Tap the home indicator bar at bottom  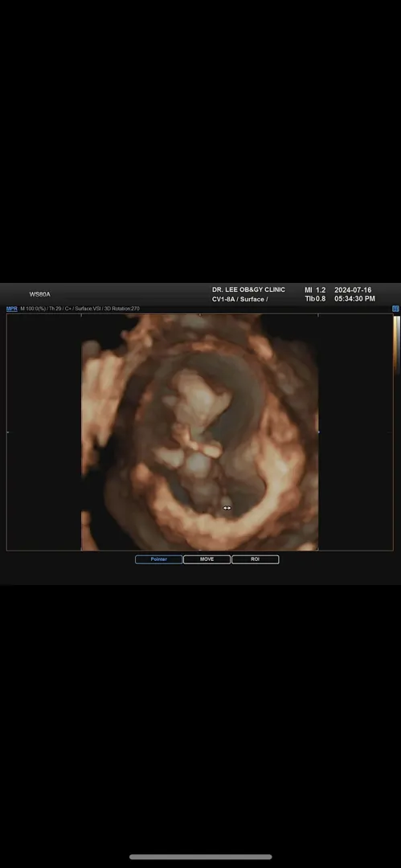tap(201, 857)
